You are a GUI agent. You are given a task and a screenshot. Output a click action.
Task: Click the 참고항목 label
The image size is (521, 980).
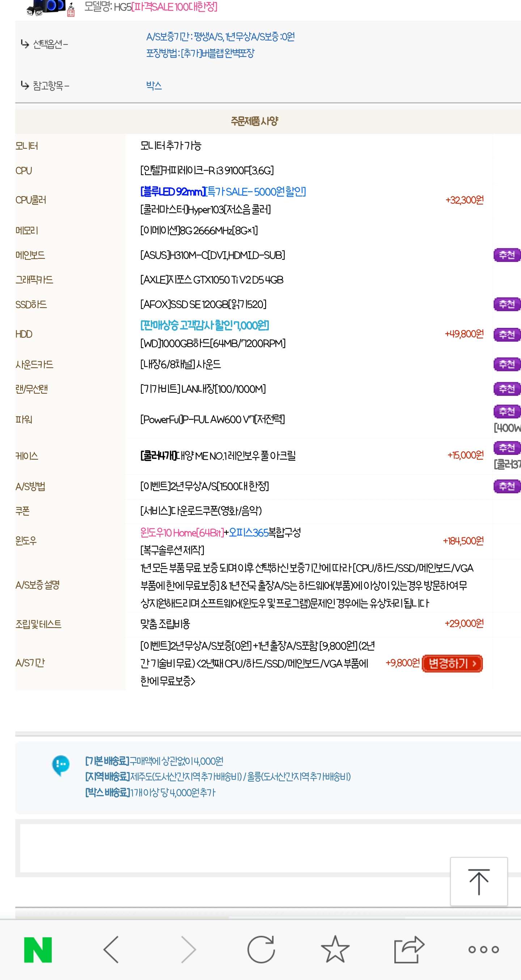(x=51, y=86)
